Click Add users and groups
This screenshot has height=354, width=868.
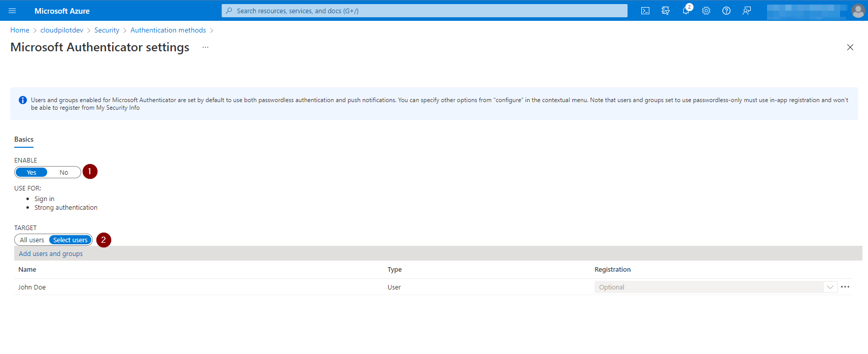click(51, 254)
